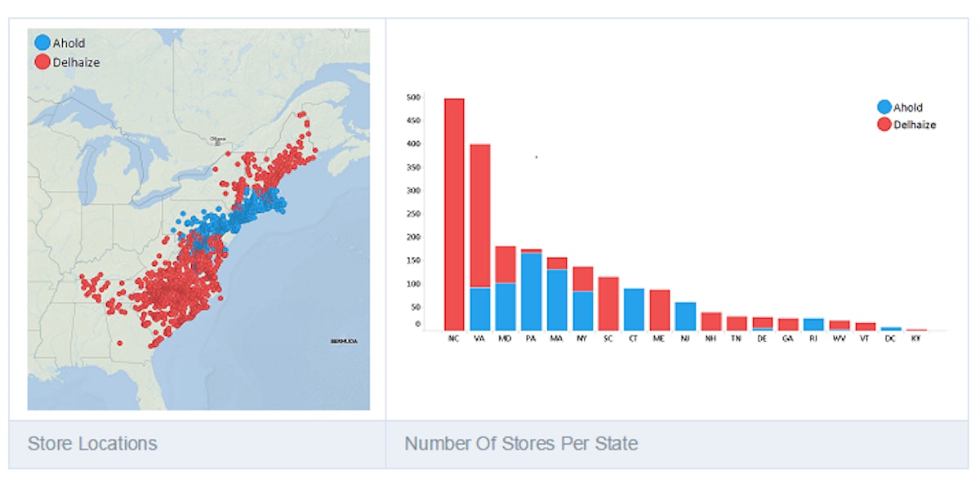The height and width of the screenshot is (483, 980).
Task: Click the Number Of Stores Per State title
Action: pos(521,444)
